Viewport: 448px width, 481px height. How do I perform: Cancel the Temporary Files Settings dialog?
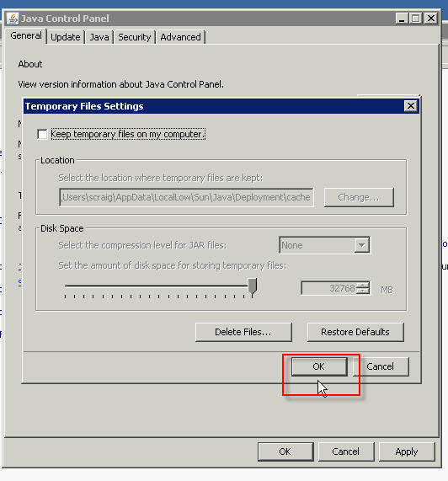pos(381,366)
